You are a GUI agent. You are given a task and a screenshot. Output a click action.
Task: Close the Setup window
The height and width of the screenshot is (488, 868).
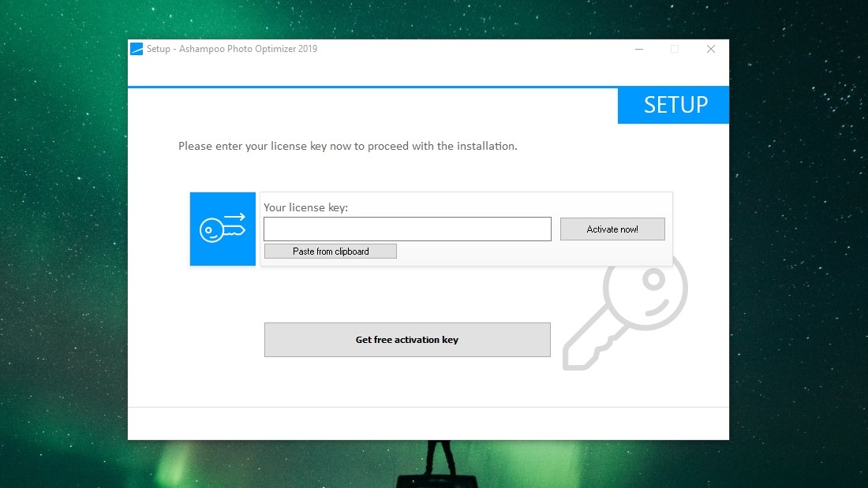[x=711, y=49]
